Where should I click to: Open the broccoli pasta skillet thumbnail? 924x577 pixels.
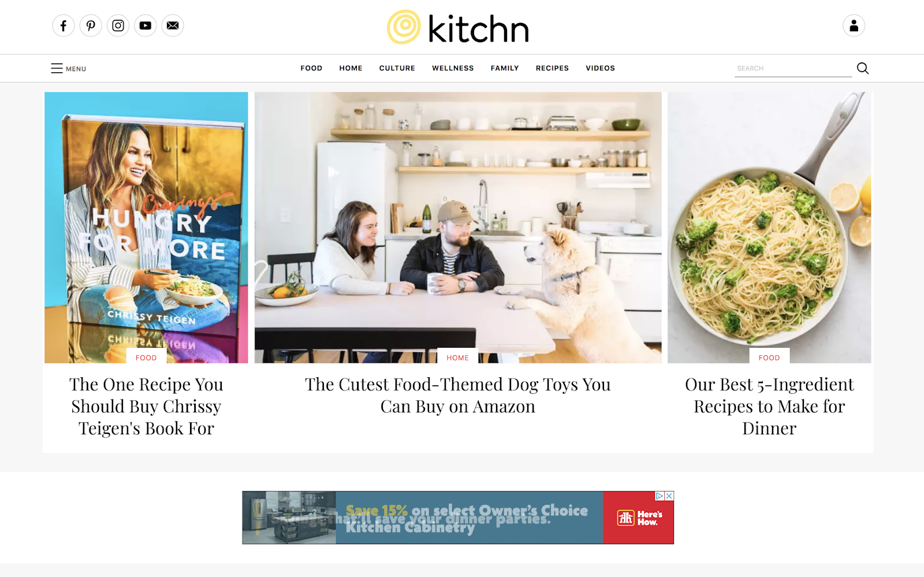[769, 228]
